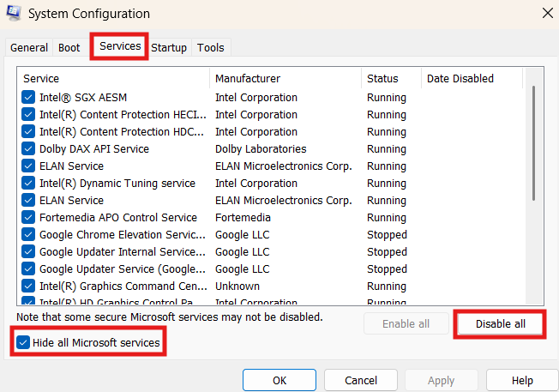559x392 pixels.
Task: Select Intel(R) Content Protection HECI... text
Action: [123, 114]
